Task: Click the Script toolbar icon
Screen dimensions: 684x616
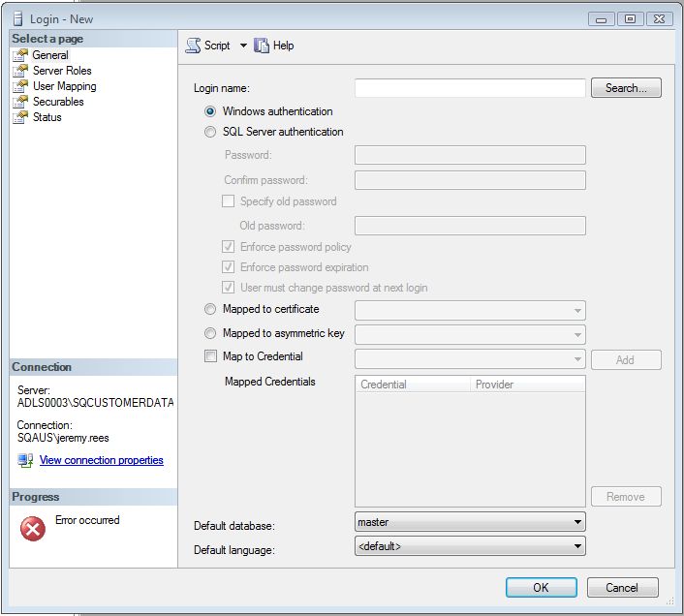Action: (193, 46)
